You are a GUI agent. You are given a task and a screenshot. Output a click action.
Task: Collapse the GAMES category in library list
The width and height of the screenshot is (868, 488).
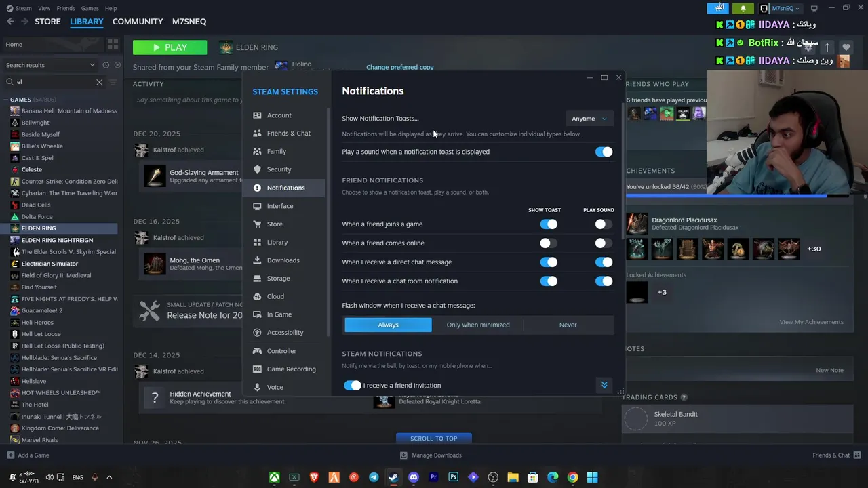coord(6,100)
